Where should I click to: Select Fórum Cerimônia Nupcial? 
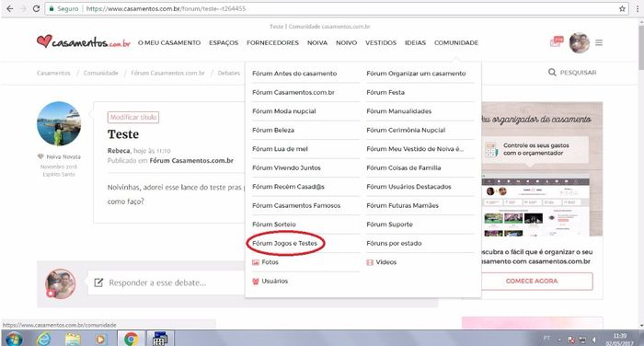pos(406,131)
